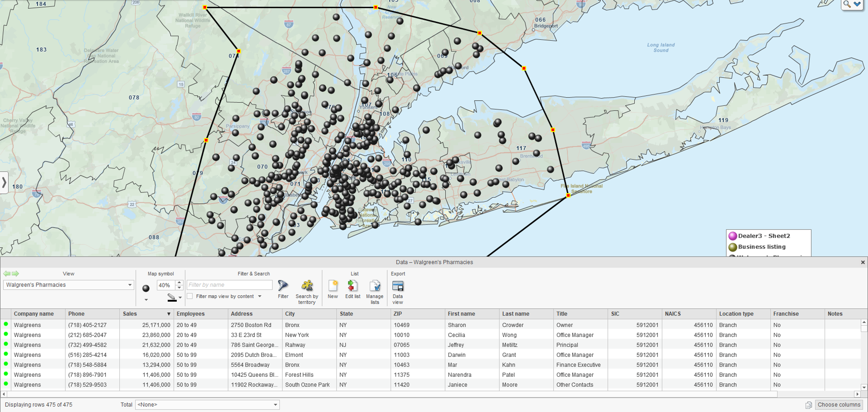Open the View dataset dropdown showing Walgreen's Pharmacies
The height and width of the screenshot is (412, 868).
point(68,285)
